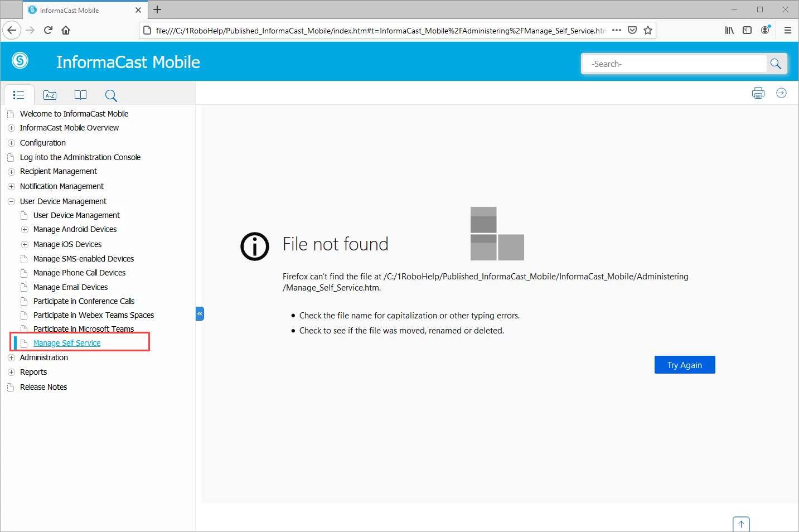The image size is (799, 532).
Task: Click the InformaCast logo icon
Action: pyautogui.click(x=20, y=60)
